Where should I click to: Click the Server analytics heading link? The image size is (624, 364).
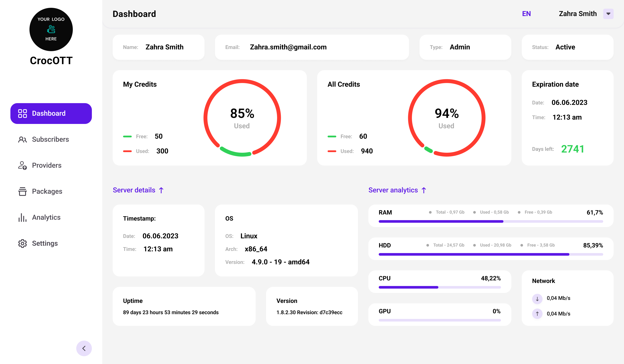pos(393,190)
